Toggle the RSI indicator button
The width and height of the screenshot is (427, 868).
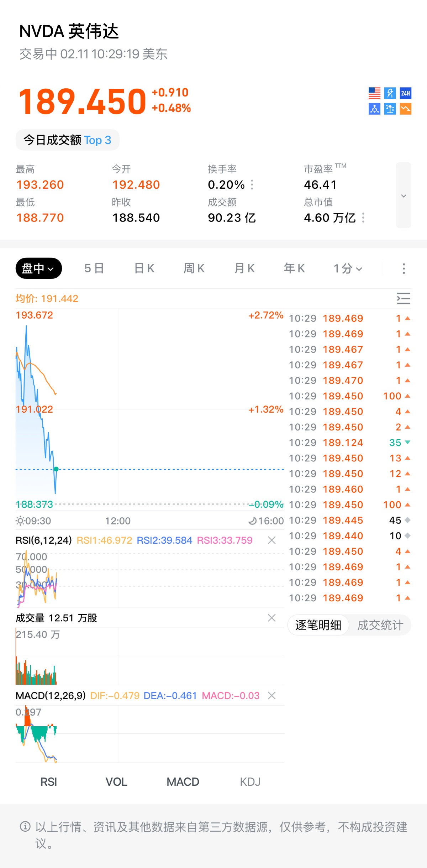[49, 782]
